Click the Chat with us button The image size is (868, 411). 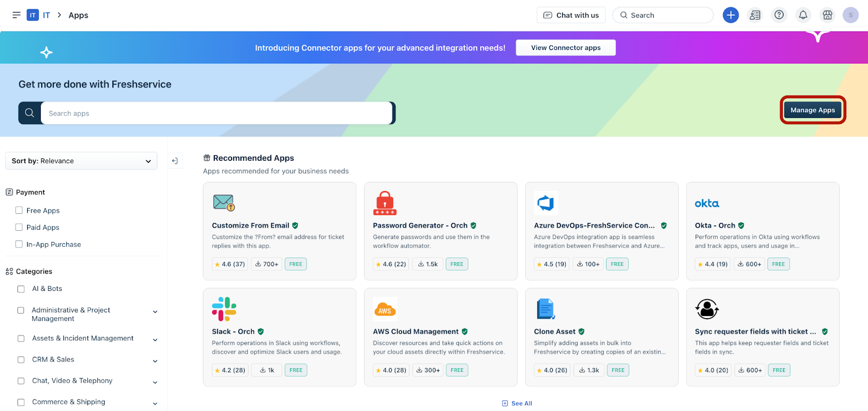point(571,15)
